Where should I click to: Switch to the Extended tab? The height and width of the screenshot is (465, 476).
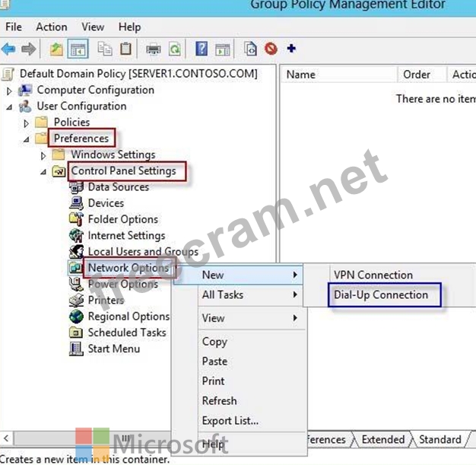(383, 439)
